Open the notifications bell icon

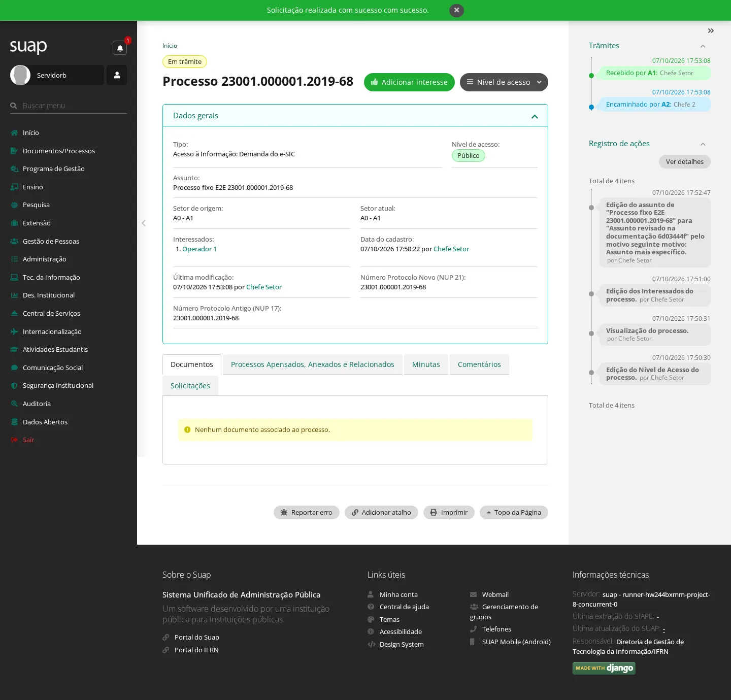pyautogui.click(x=120, y=48)
